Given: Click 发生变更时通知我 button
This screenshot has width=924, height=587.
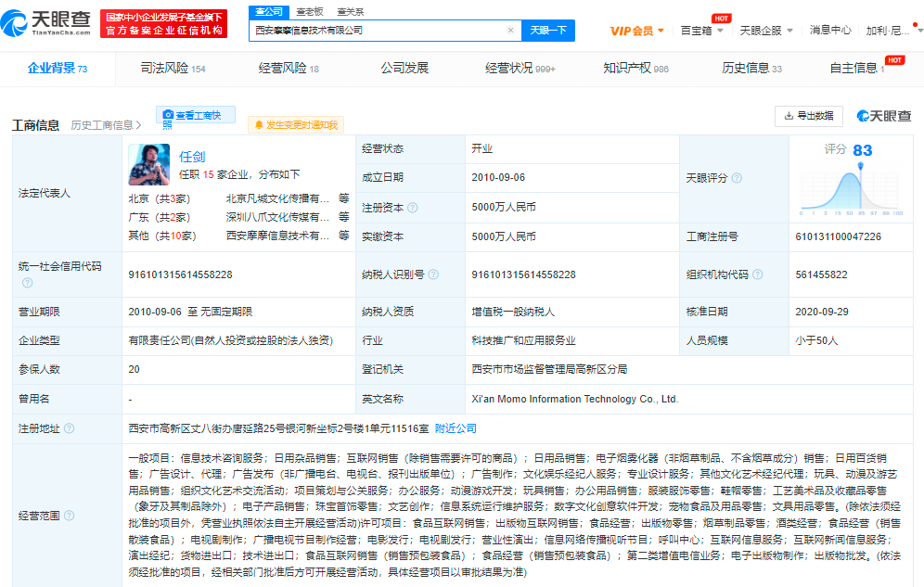Looking at the screenshot, I should pyautogui.click(x=296, y=125).
